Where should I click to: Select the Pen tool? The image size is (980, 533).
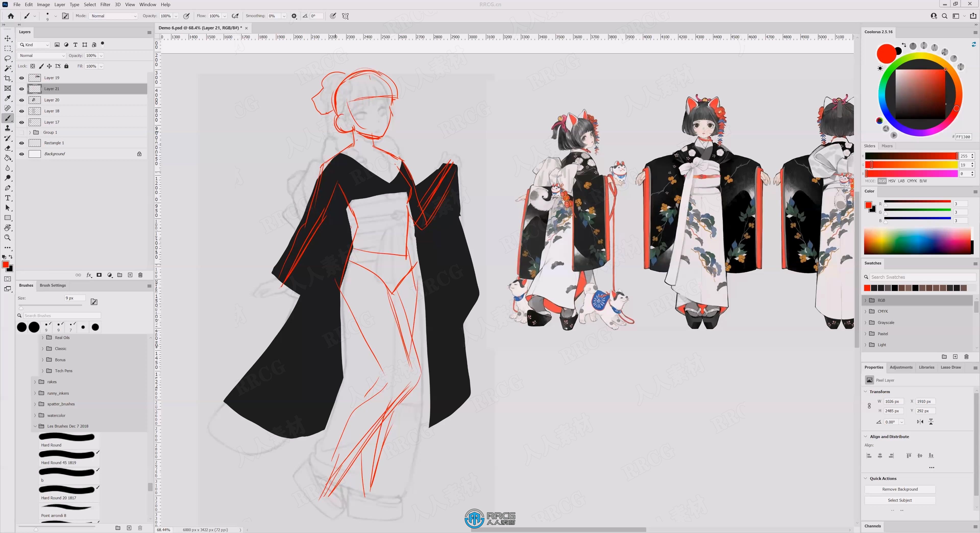[x=8, y=188]
